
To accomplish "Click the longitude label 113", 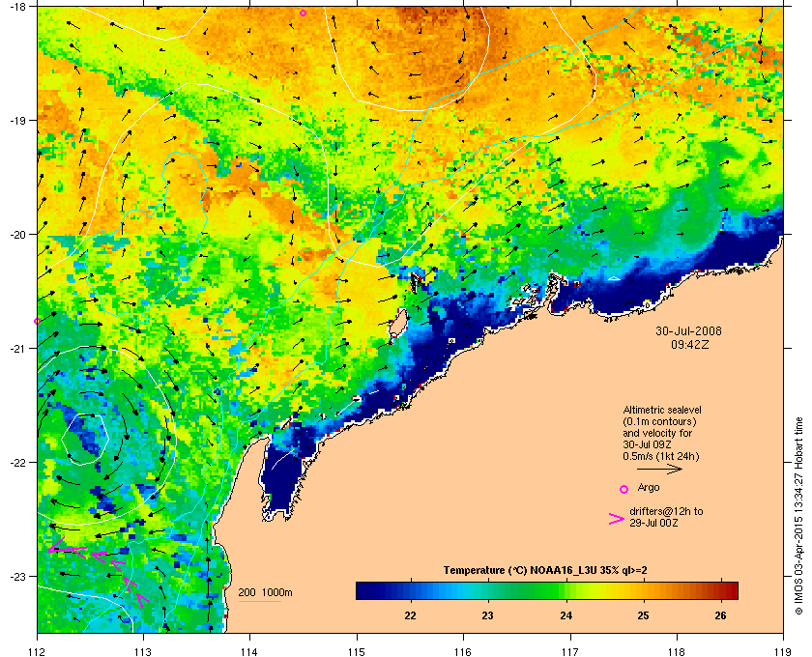I will click(143, 651).
